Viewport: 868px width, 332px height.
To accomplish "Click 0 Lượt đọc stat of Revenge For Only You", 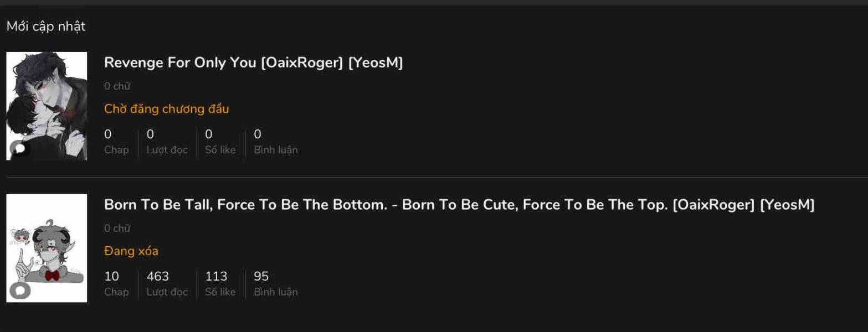I will [x=167, y=142].
